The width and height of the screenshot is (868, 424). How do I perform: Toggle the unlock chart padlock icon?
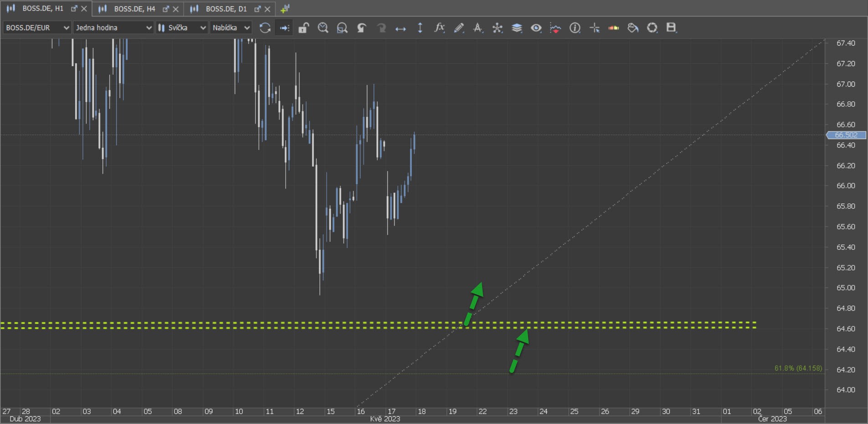(303, 28)
